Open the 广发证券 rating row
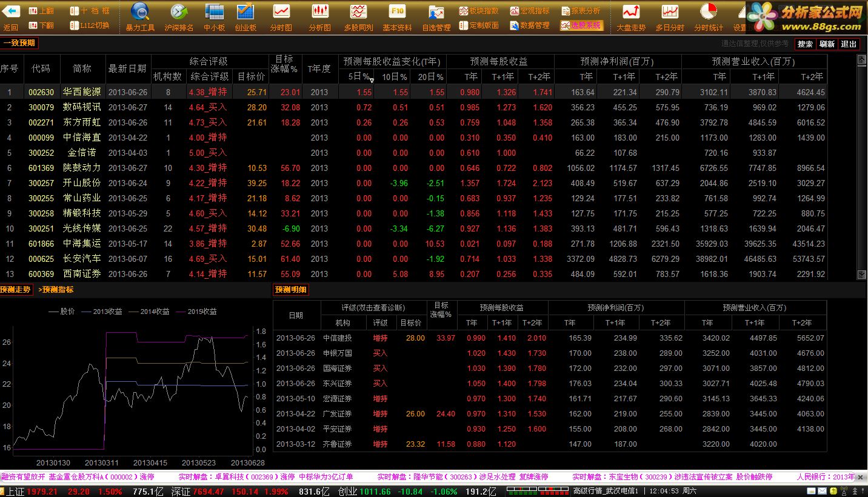The width and height of the screenshot is (868, 497). pos(550,414)
